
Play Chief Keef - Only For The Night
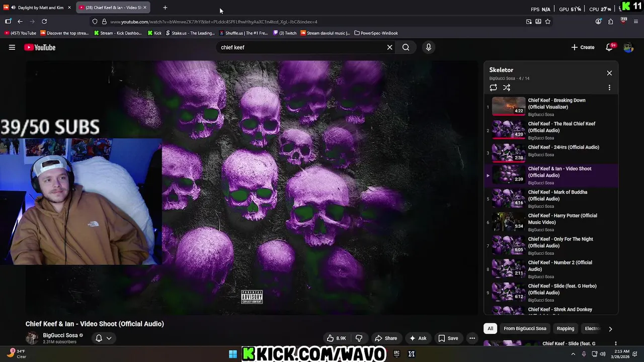click(551, 246)
